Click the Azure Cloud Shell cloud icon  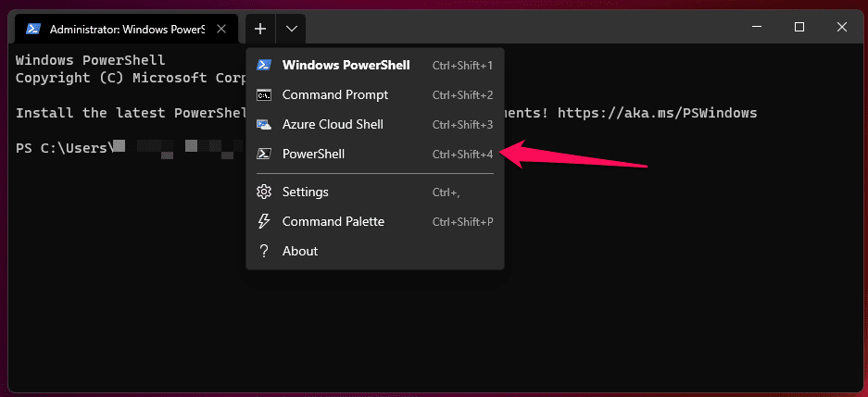264,124
